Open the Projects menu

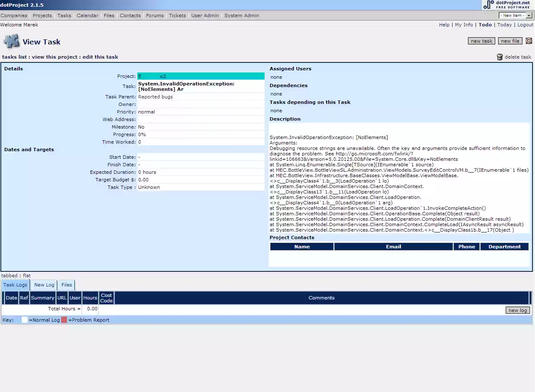coord(42,15)
